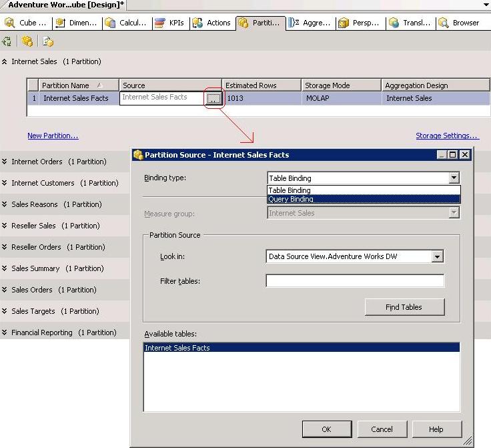This screenshot has height=448, width=491.
Task: Open the Storage Settings link
Action: pos(447,136)
